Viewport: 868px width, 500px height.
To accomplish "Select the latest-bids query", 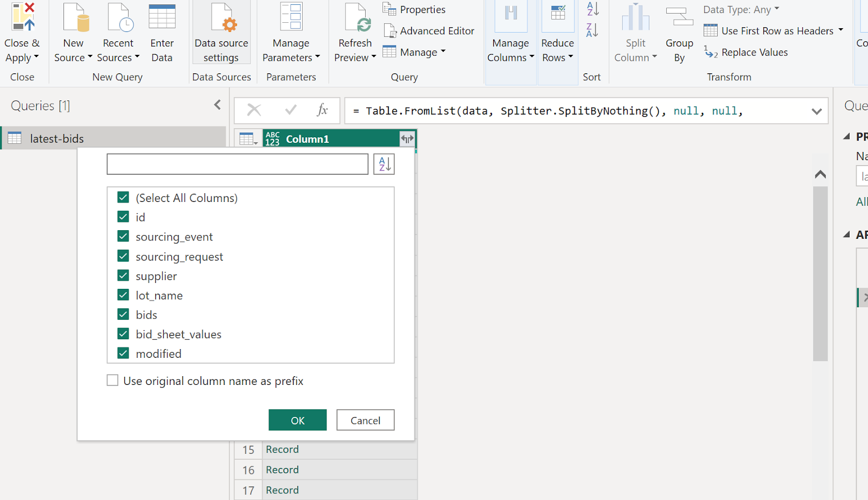I will (x=113, y=138).
